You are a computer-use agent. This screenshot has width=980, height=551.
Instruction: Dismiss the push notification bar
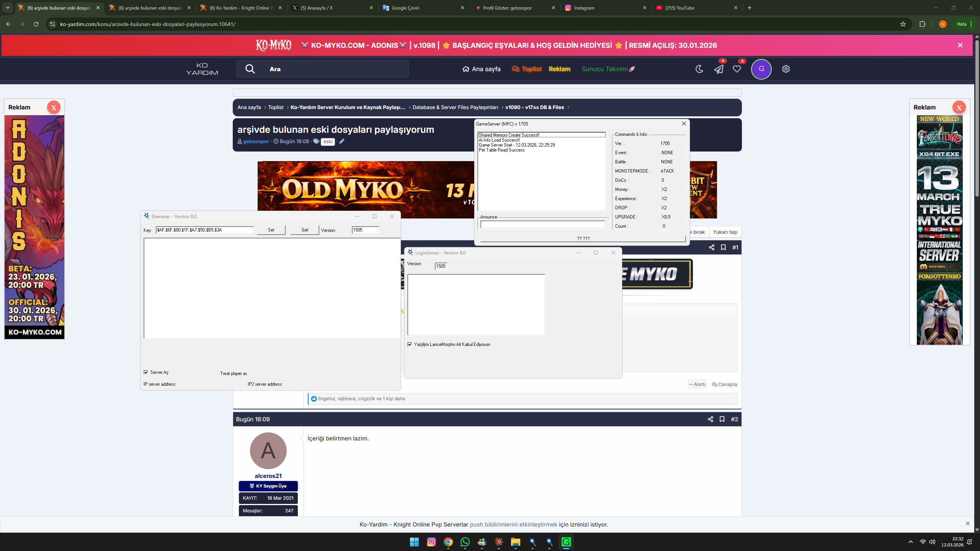click(x=968, y=523)
